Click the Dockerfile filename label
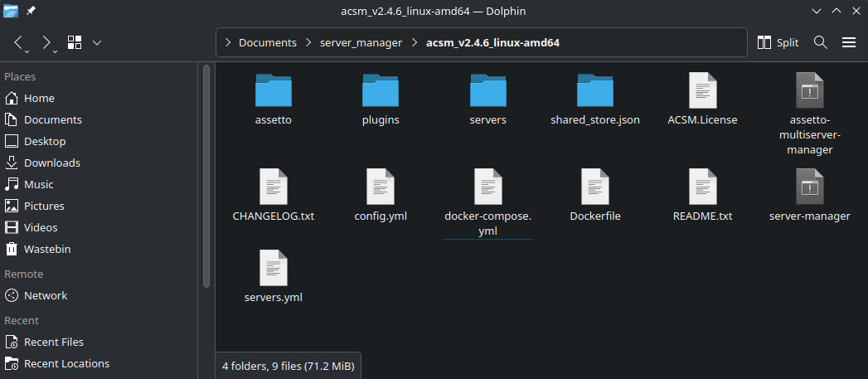868x379 pixels. (595, 216)
